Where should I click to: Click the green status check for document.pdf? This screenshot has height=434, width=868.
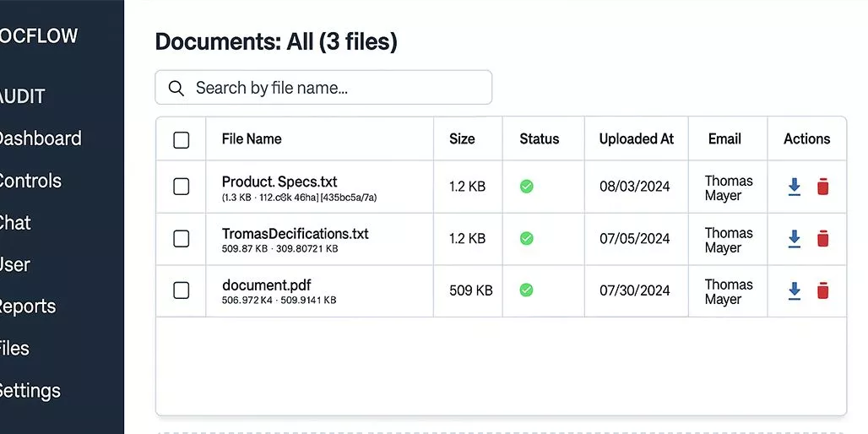point(526,290)
